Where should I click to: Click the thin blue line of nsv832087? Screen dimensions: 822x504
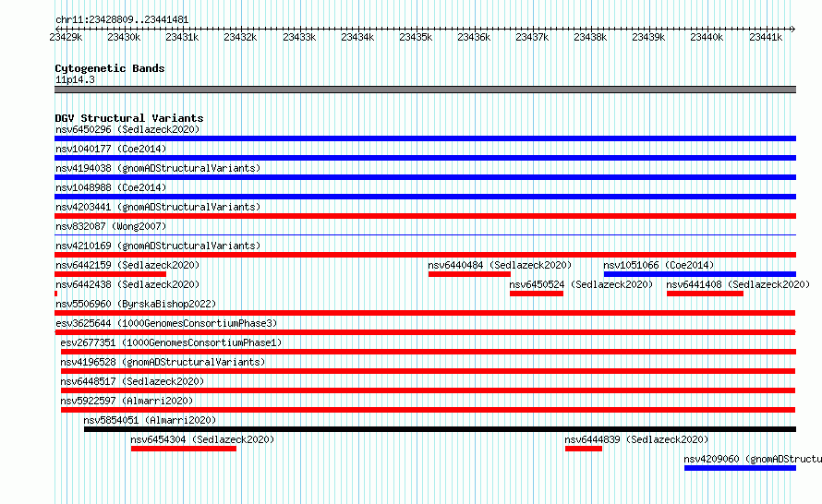point(425,234)
